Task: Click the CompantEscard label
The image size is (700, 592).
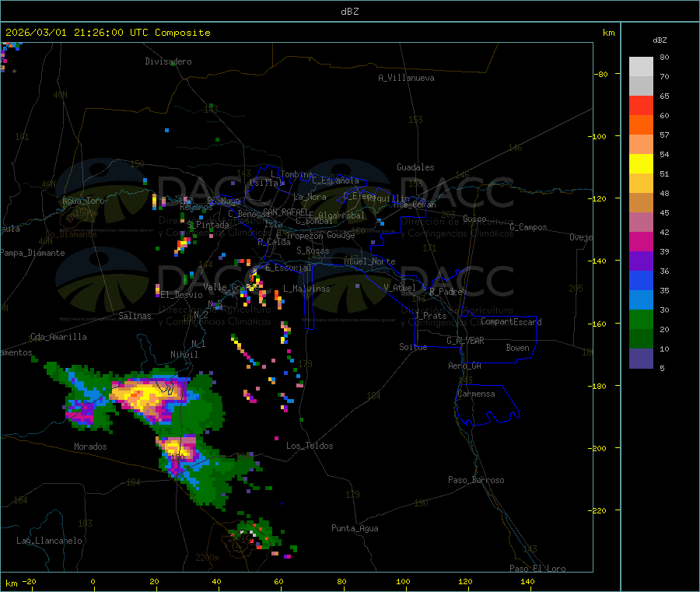Action: (x=511, y=321)
